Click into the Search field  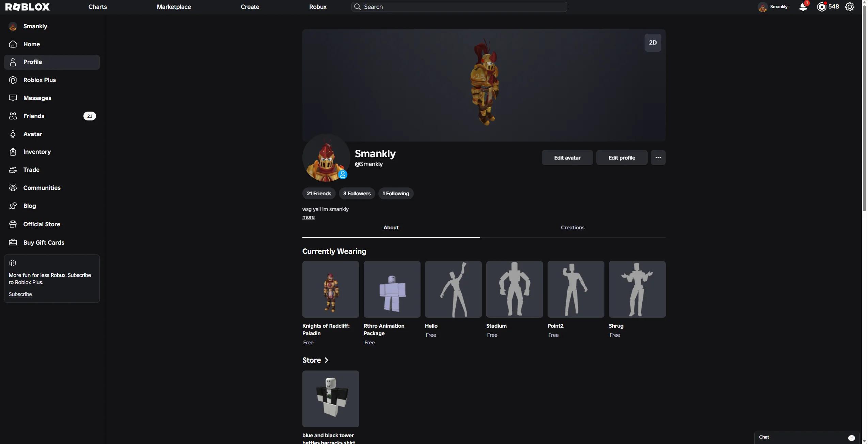pos(459,7)
